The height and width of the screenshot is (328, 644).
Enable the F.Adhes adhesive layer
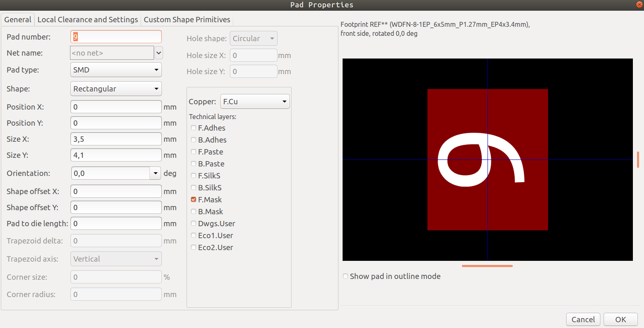pyautogui.click(x=194, y=128)
